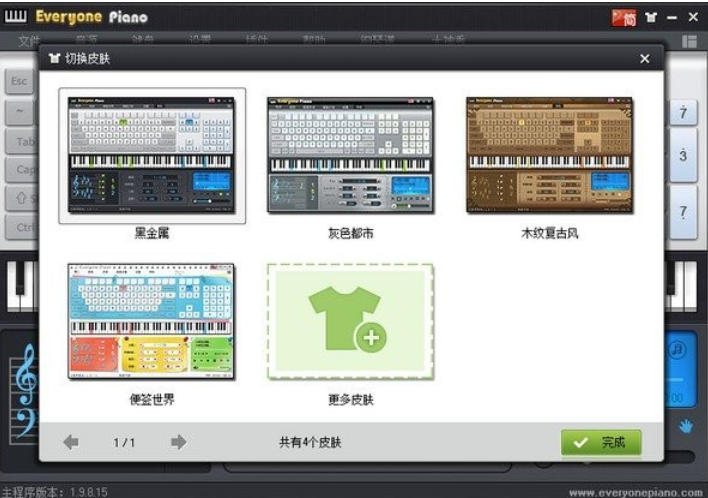Go to next skin page arrow

(179, 442)
